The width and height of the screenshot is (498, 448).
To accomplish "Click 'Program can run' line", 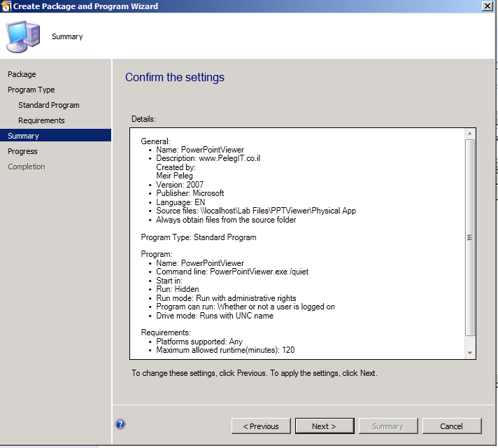I will [x=246, y=307].
